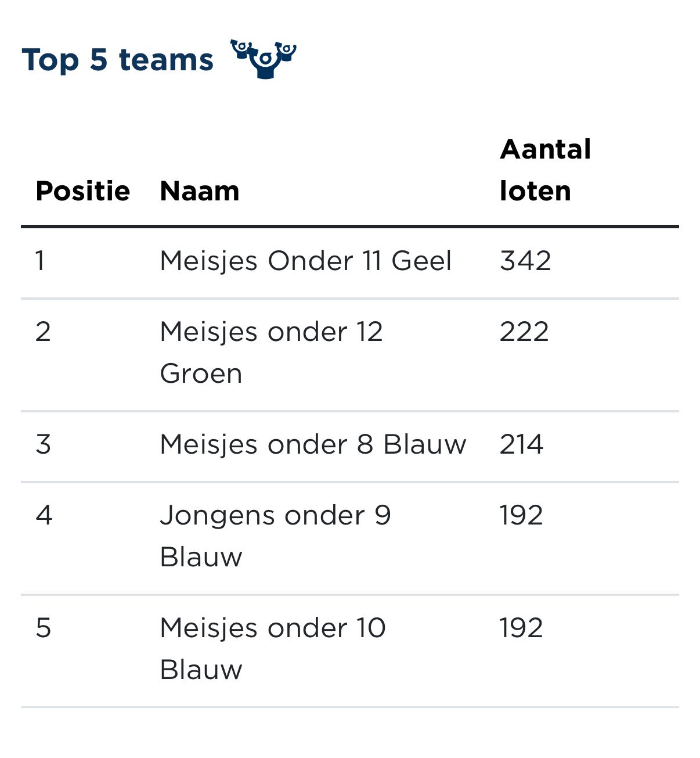This screenshot has width=700, height=758.
Task: Click position number 2 in table
Action: point(43,332)
